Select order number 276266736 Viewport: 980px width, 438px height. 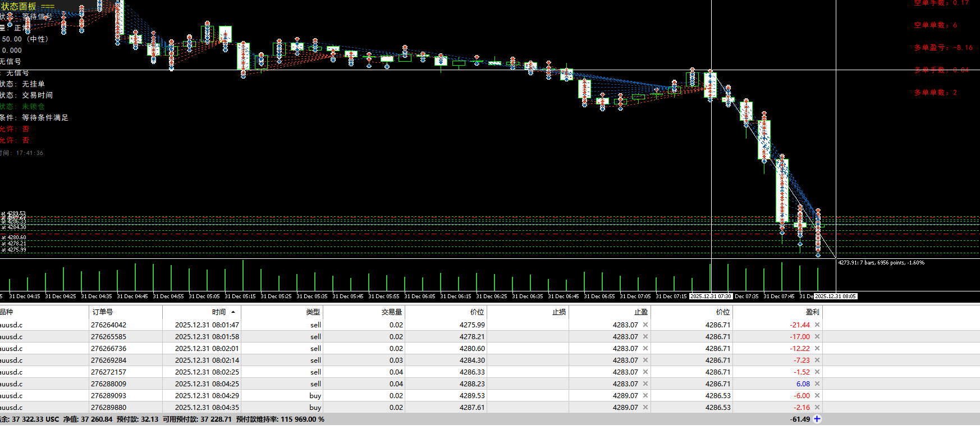(108, 348)
